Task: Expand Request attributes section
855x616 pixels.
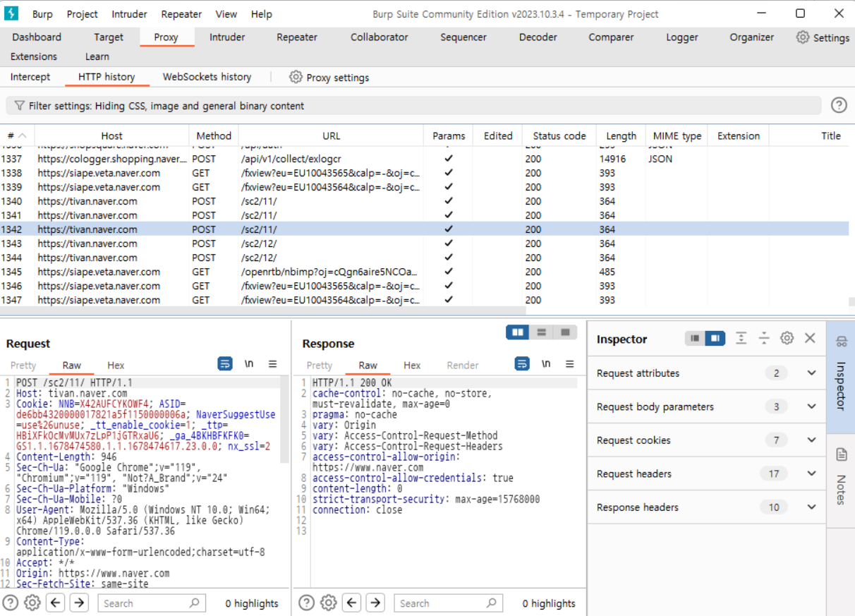Action: [x=811, y=373]
